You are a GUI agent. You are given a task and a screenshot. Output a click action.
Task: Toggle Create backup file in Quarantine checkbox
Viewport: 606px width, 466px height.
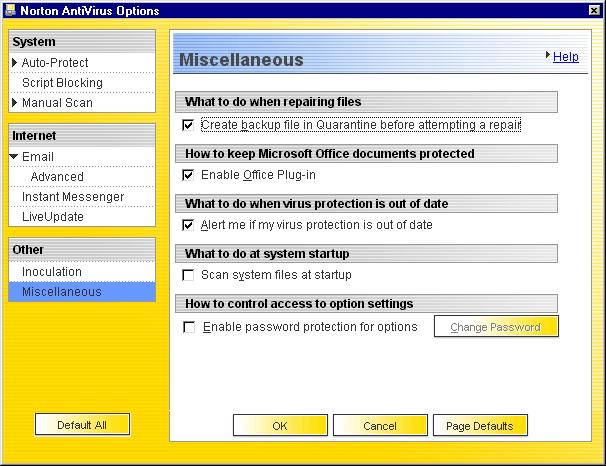click(x=188, y=126)
